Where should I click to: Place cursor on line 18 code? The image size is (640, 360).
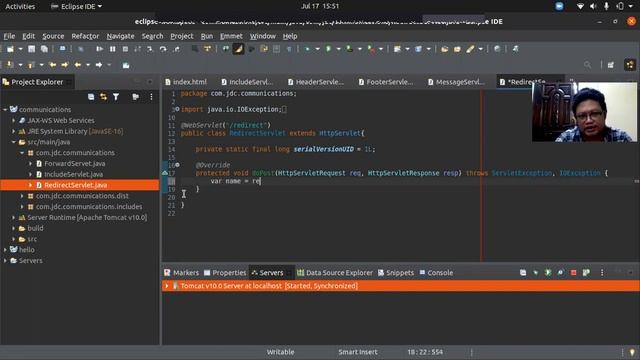coord(236,181)
